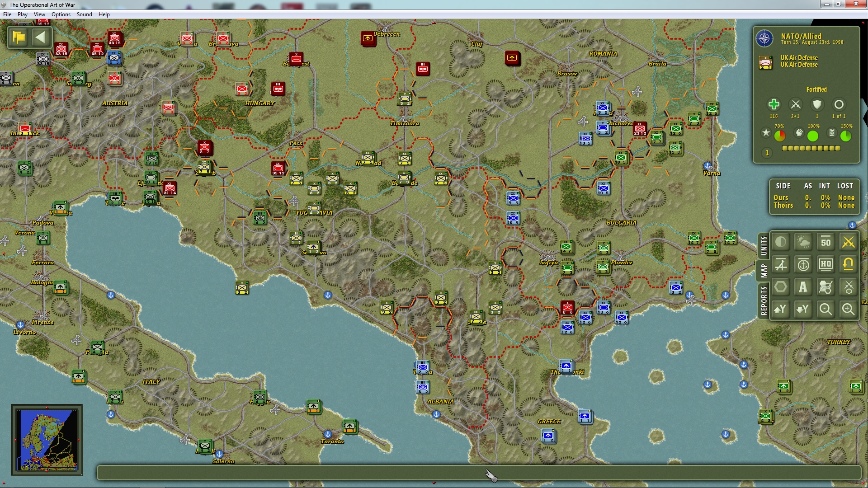
Task: Toggle the half-circle icon in the map panel
Action: coord(781,242)
